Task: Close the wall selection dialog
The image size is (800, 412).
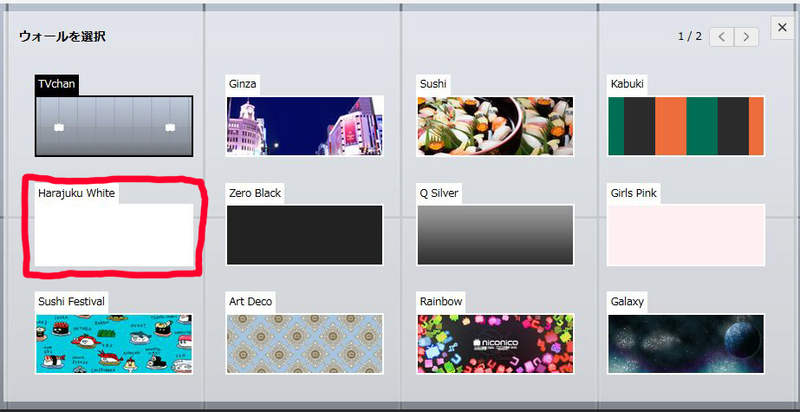Action: pyautogui.click(x=783, y=28)
